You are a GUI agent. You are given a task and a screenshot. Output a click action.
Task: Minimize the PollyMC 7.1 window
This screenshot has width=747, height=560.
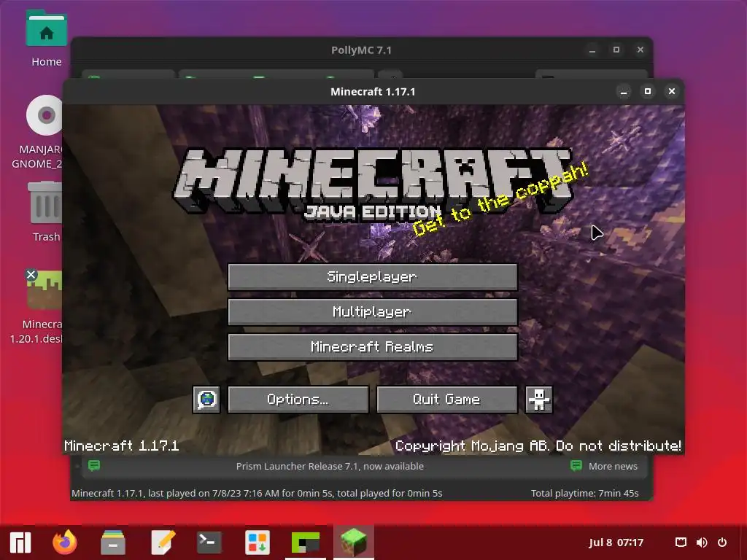pos(592,50)
